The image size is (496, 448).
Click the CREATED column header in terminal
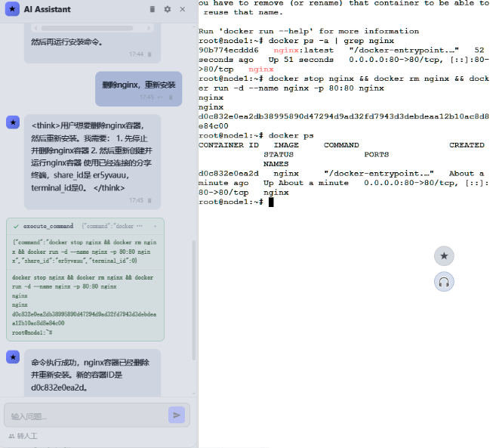tap(467, 145)
